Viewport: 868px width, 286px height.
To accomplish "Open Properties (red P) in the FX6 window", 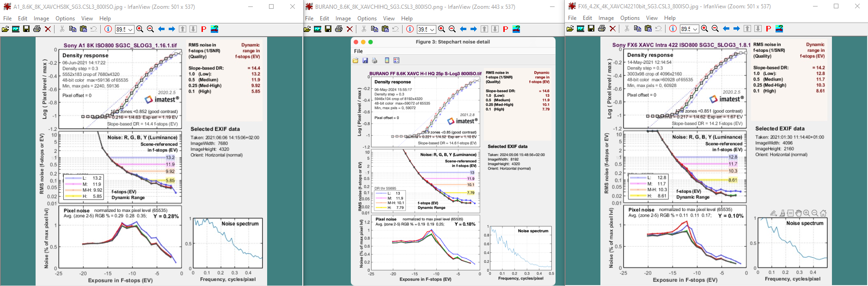I will (x=768, y=29).
